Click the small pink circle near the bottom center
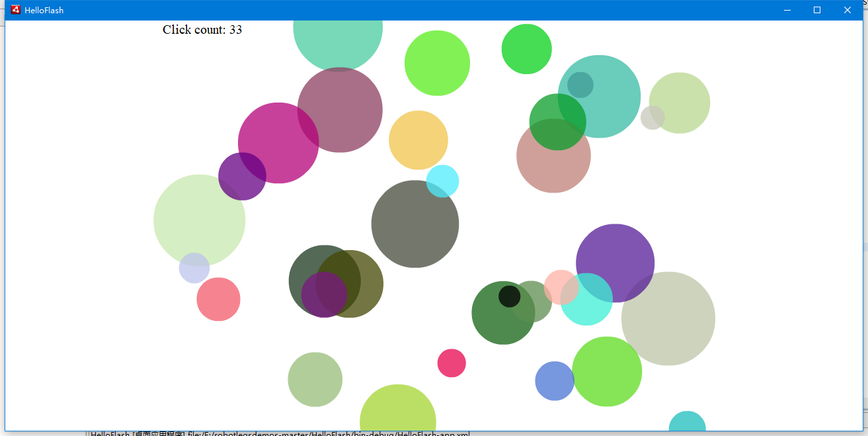Viewport: 868px width, 436px height. tap(452, 363)
